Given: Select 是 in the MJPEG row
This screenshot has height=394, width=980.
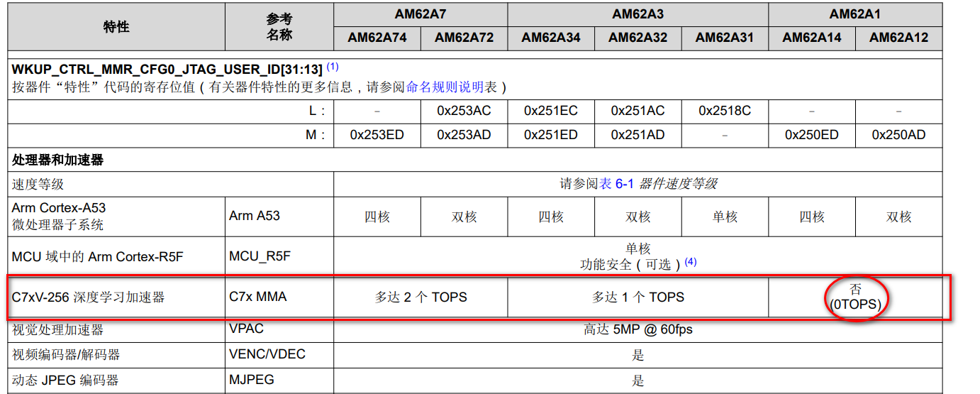Looking at the screenshot, I should point(638,381).
